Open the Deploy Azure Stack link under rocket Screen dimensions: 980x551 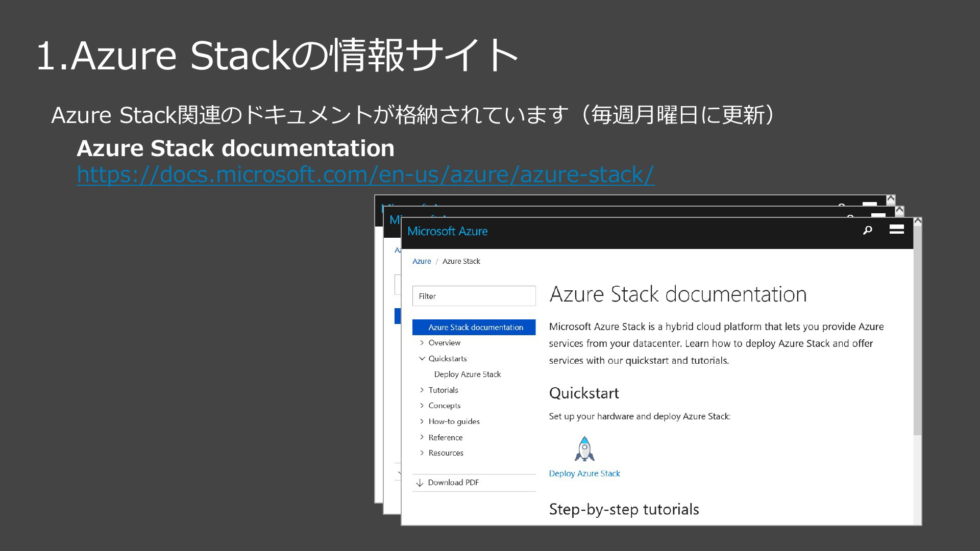(x=584, y=473)
